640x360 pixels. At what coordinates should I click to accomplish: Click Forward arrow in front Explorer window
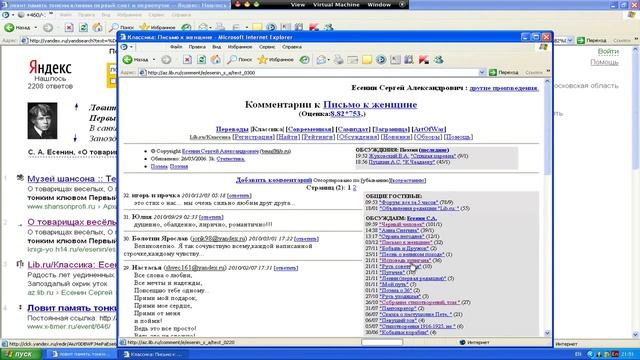pyautogui.click(x=166, y=60)
